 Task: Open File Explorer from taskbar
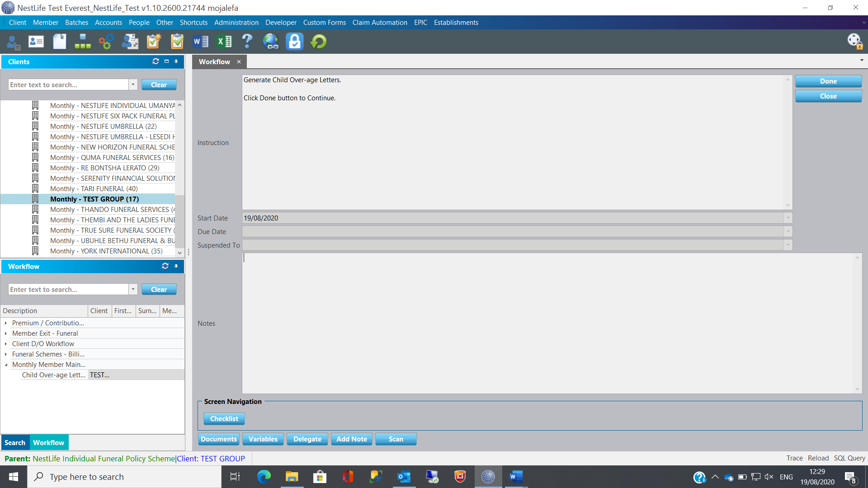(x=292, y=477)
